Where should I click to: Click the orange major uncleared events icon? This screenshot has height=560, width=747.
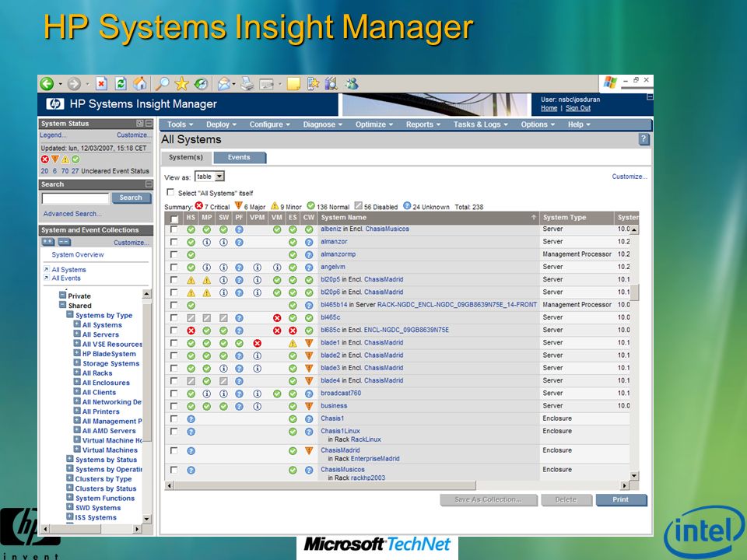point(55,159)
